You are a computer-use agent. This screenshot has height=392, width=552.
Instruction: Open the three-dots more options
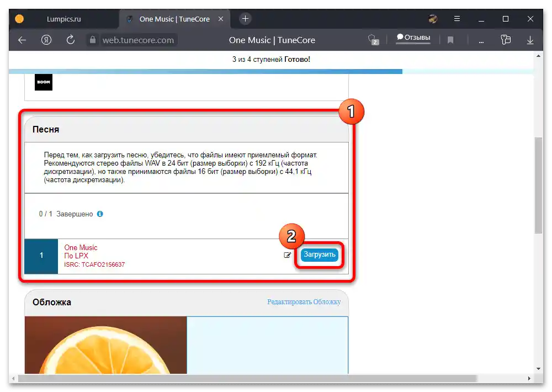pyautogui.click(x=481, y=41)
